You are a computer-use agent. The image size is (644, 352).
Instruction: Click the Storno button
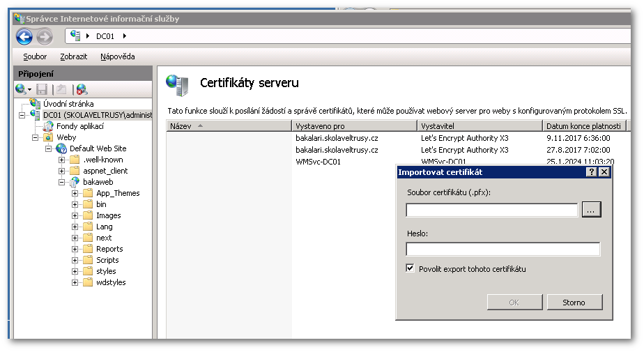pyautogui.click(x=574, y=303)
